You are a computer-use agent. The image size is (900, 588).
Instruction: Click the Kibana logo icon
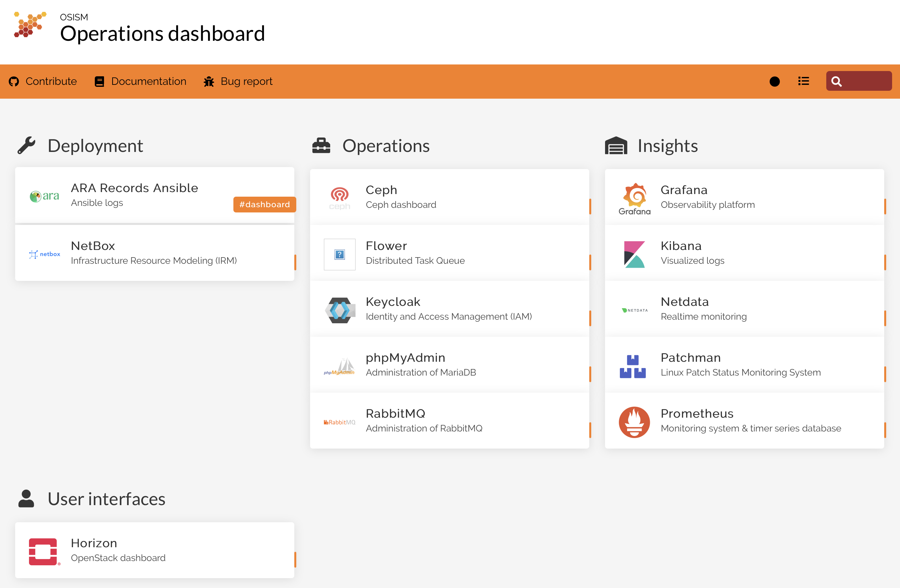coord(634,254)
